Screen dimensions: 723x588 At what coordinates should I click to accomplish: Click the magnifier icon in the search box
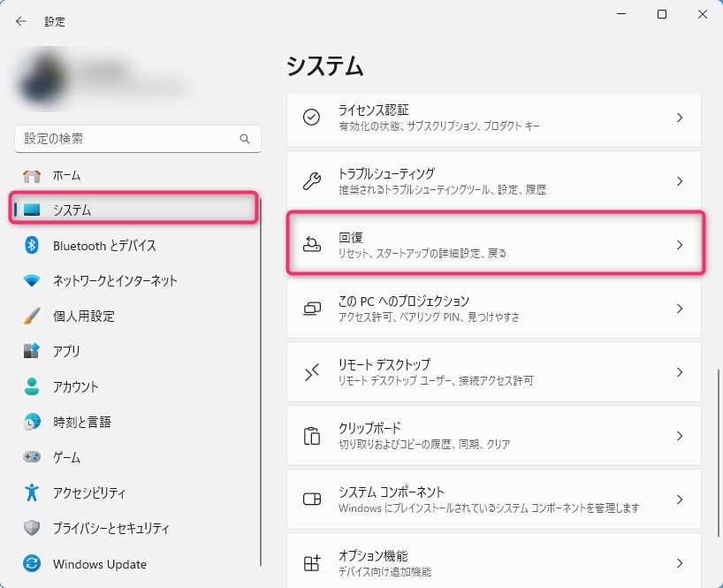click(x=245, y=140)
